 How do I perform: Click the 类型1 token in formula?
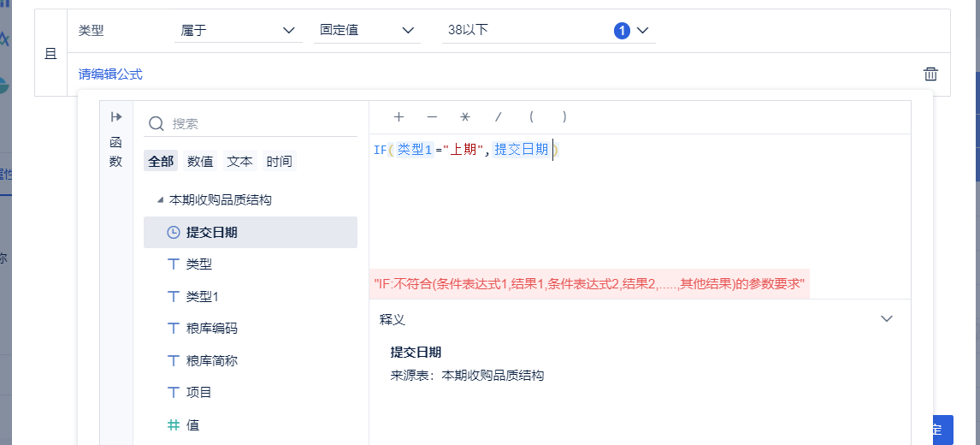point(415,150)
